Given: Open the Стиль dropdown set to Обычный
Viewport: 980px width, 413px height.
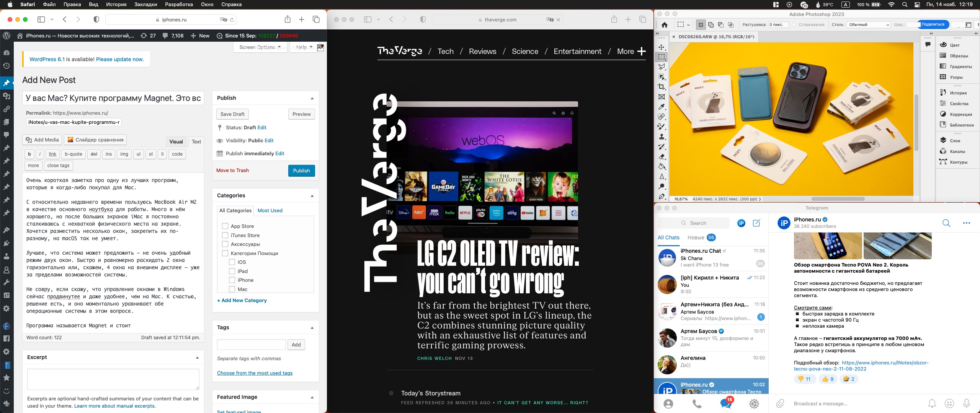Looking at the screenshot, I should coord(868,25).
